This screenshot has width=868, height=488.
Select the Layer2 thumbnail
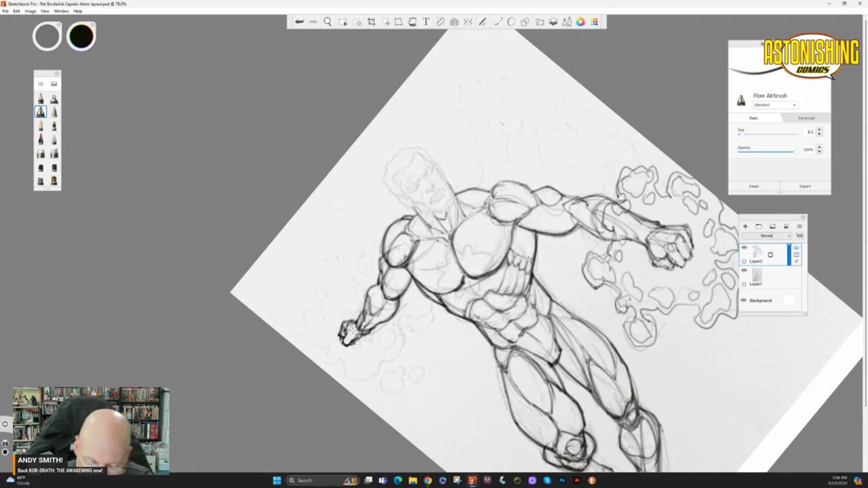pos(757,251)
